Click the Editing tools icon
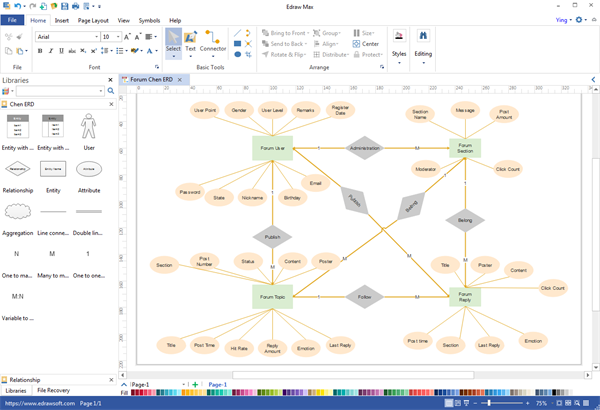The image size is (600, 410). [x=423, y=44]
